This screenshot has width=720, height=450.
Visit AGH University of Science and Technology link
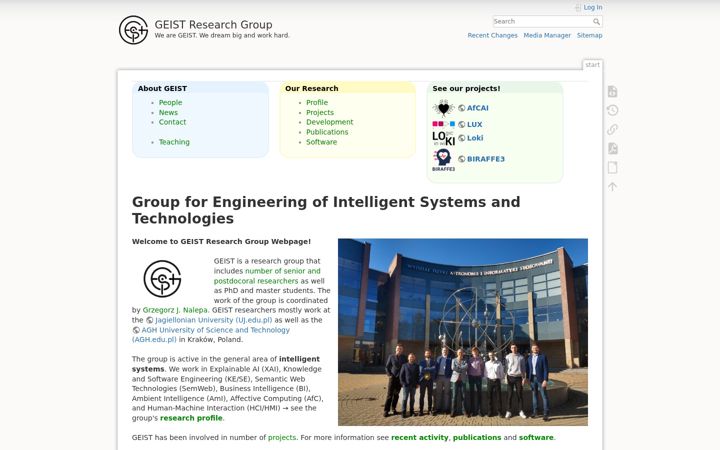[x=211, y=335]
